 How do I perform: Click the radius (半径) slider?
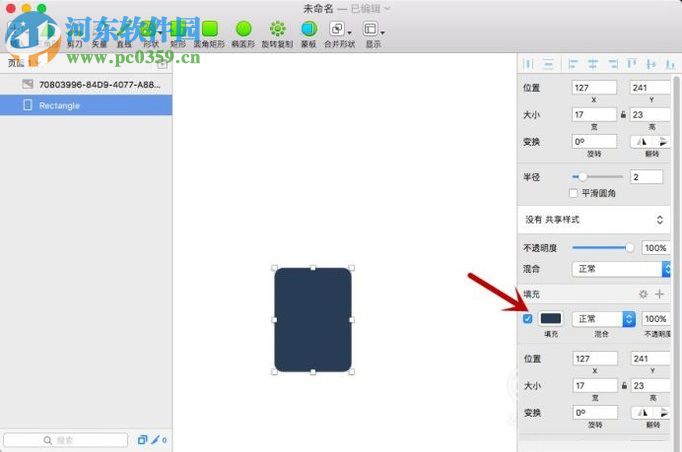597,177
